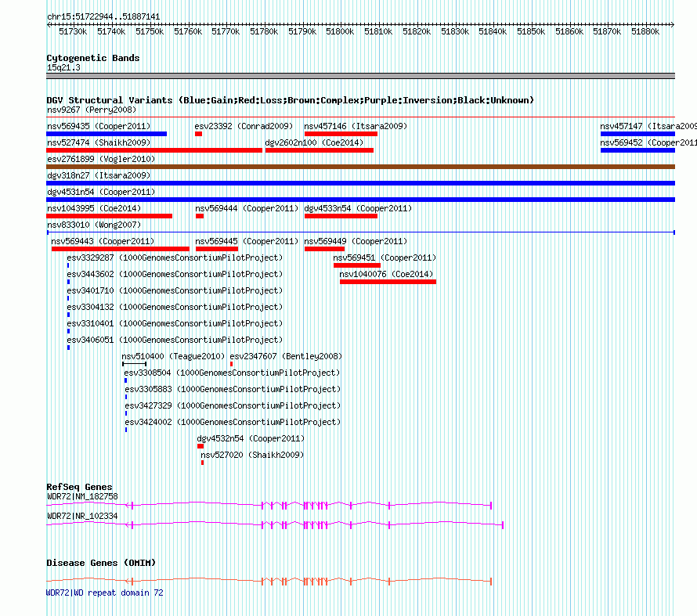Click the nsv569449 (Cooper2011) red bar
This screenshot has height=616, width=697.
coord(324,249)
